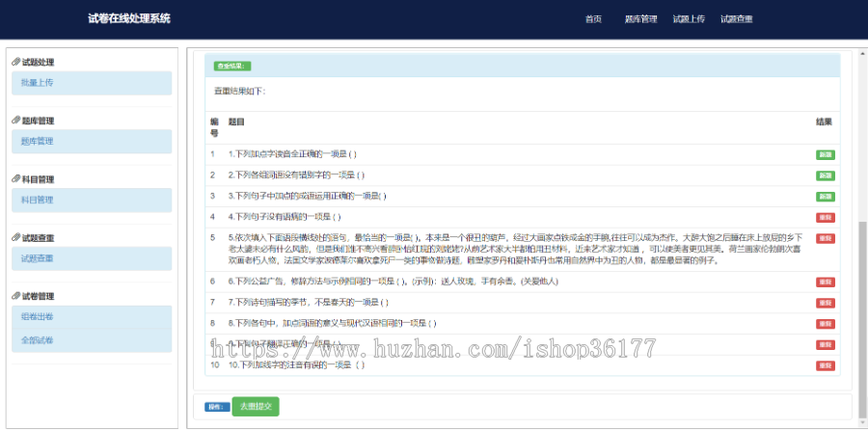The image size is (868, 430).
Task: Click the 题目 column header
Action: [x=236, y=121]
